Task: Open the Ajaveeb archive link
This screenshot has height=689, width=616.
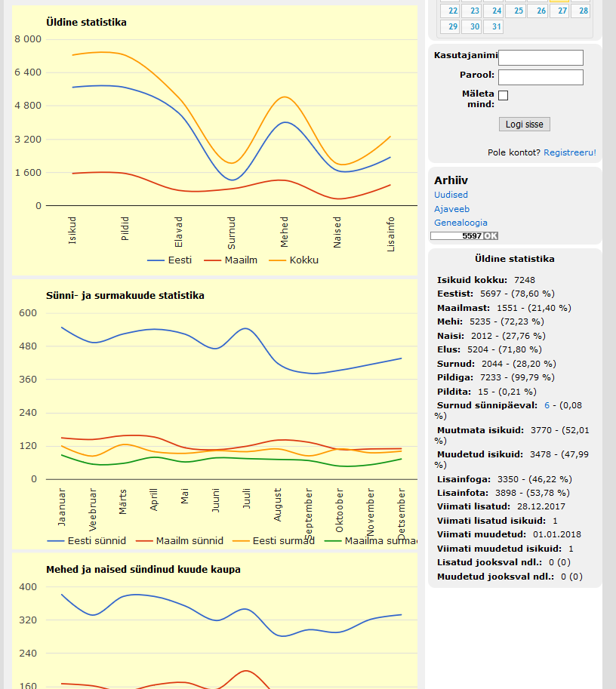Action: coord(451,209)
